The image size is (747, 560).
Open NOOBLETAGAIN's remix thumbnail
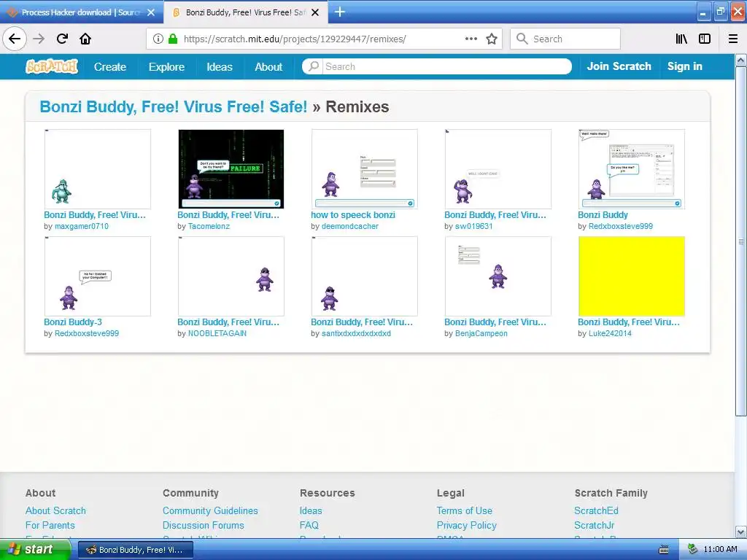coord(231,276)
